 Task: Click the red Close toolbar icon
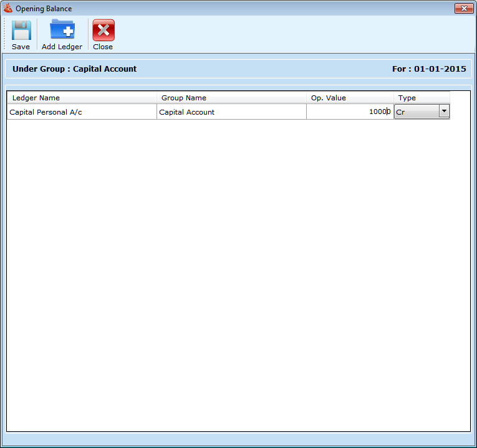[103, 31]
